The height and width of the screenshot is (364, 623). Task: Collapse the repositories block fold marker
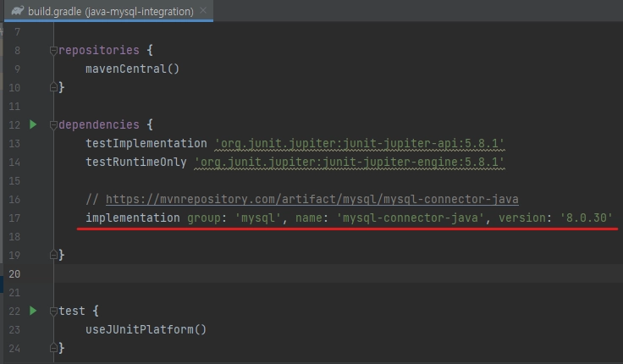(53, 51)
